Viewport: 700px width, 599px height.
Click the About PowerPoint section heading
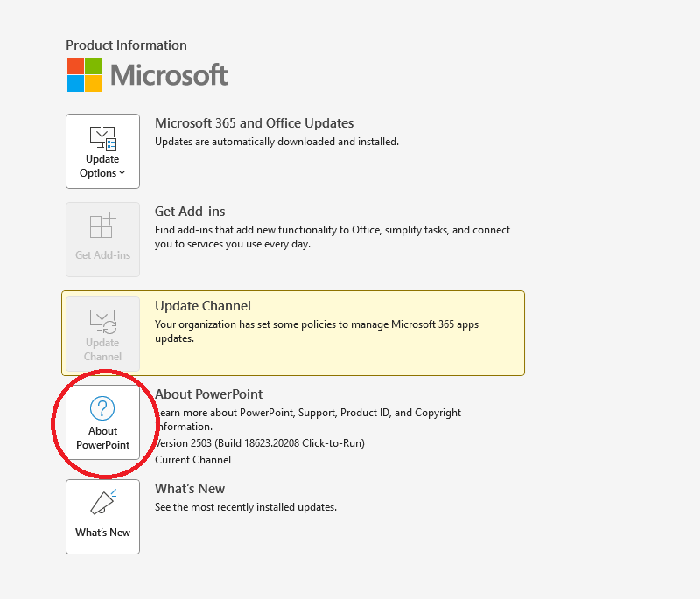(x=208, y=394)
